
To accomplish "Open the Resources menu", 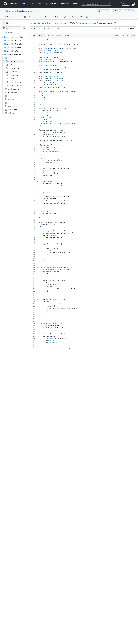I will point(38,4).
